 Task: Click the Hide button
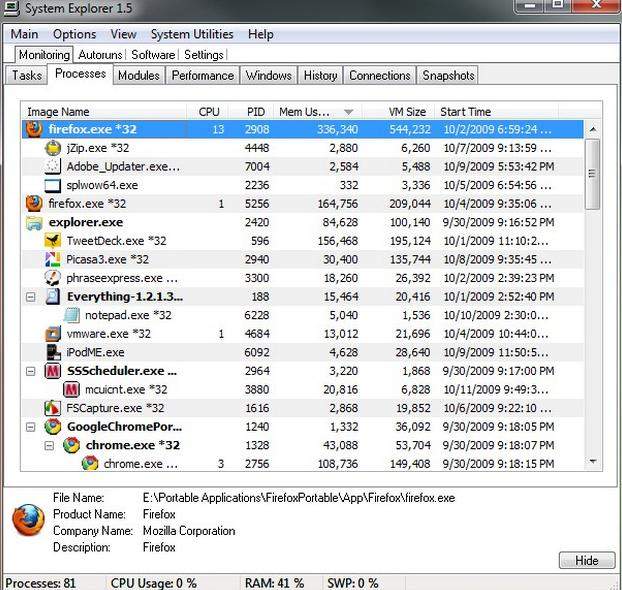click(587, 561)
